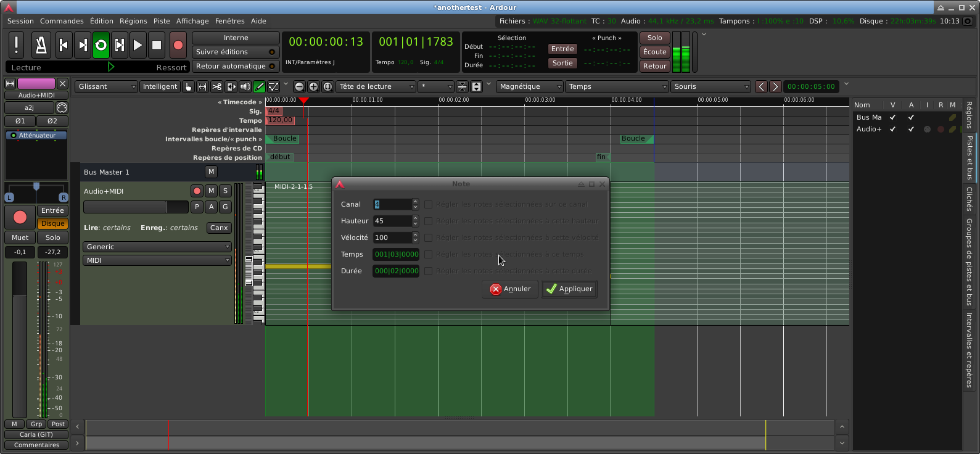Click the Appliquer button
Image resolution: width=980 pixels, height=454 pixels.
tap(569, 289)
